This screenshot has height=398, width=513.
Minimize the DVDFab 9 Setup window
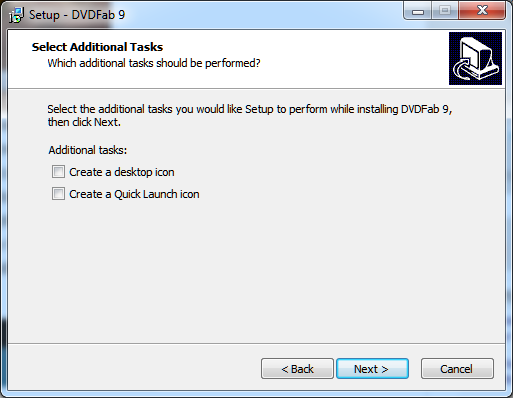click(x=417, y=11)
